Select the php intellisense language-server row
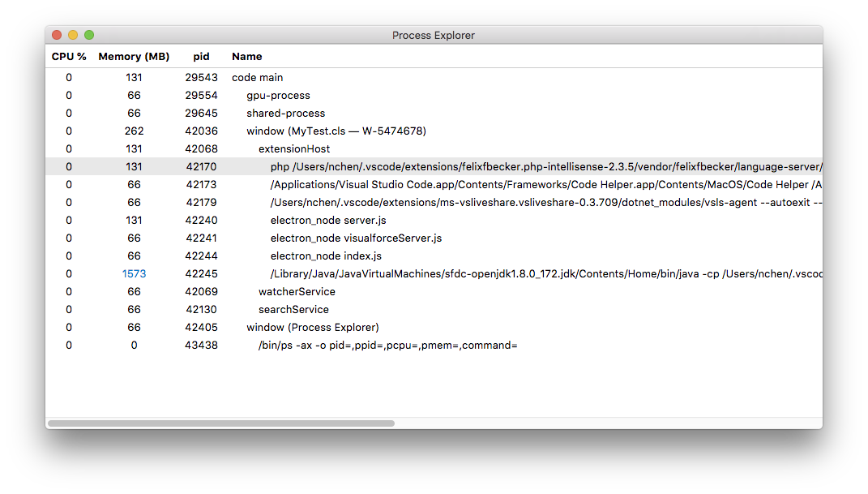Screen dimensions: 868x494 coord(434,167)
